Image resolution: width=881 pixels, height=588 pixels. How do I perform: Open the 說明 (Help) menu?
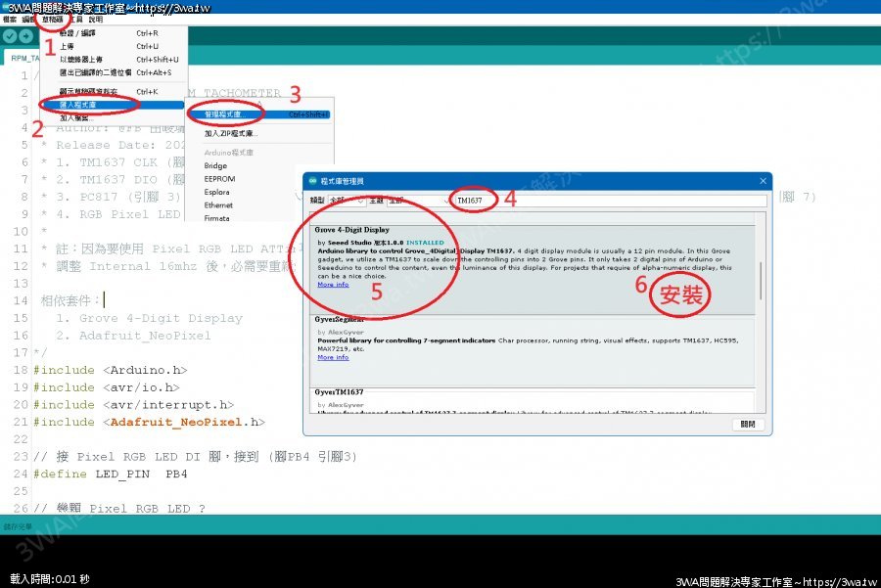[95, 19]
